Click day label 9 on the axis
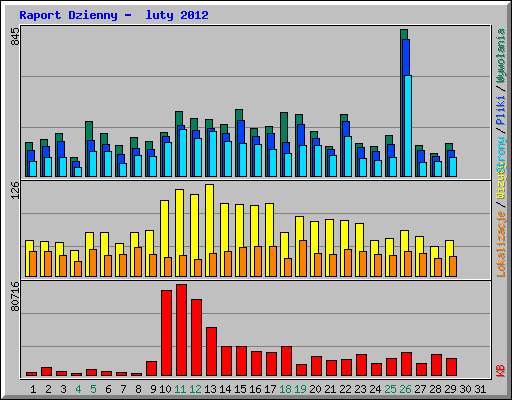 pos(153,389)
